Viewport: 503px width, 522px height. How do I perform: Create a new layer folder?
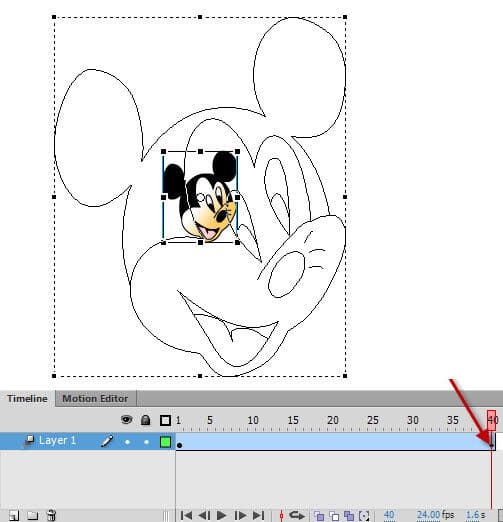pyautogui.click(x=32, y=516)
